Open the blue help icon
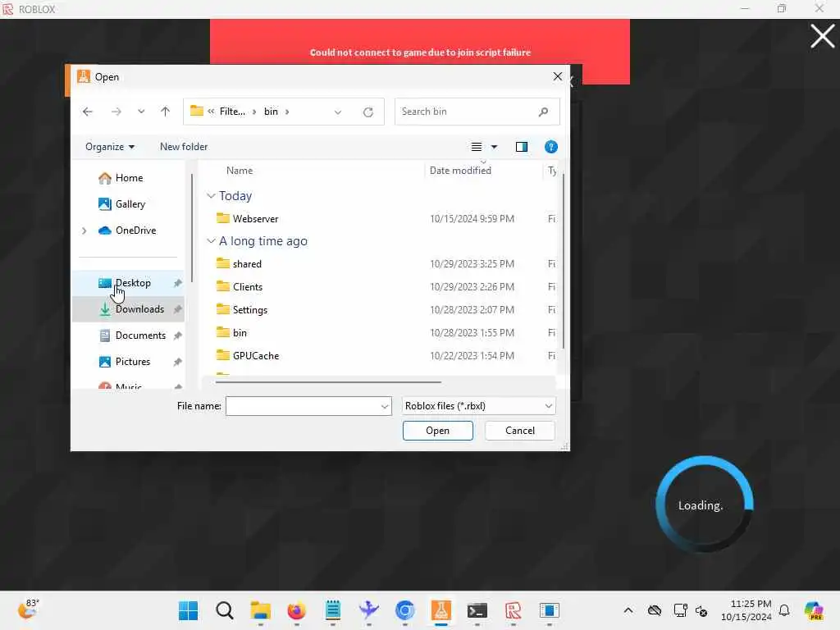The height and width of the screenshot is (630, 840). (550, 147)
